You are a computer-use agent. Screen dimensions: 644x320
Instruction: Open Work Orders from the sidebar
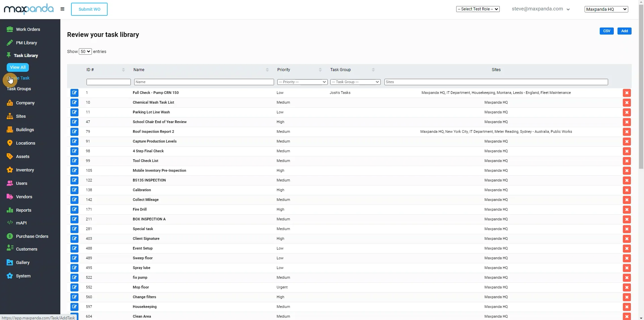tap(28, 29)
